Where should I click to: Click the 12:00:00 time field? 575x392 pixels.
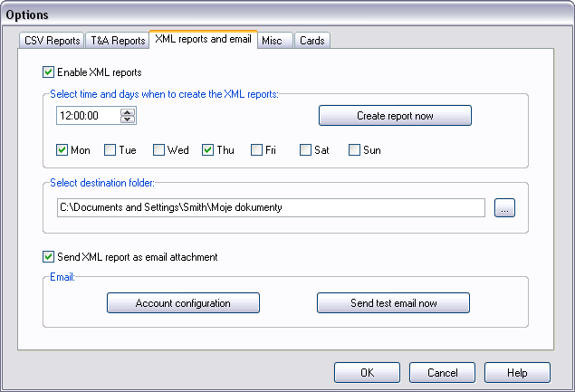86,116
